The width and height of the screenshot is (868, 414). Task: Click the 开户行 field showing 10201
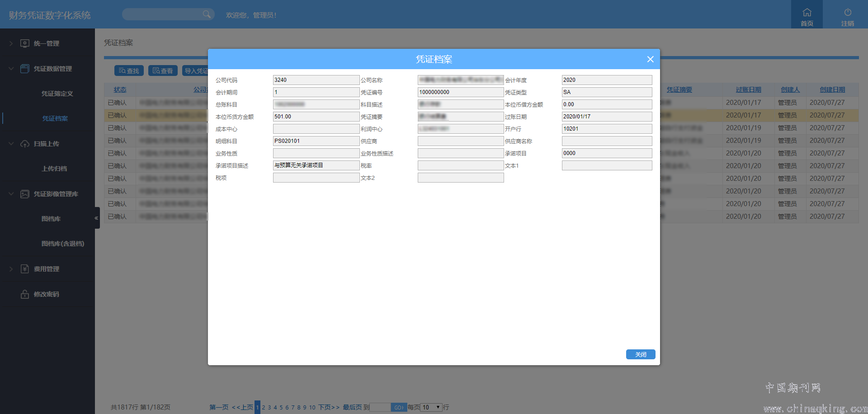click(x=607, y=129)
